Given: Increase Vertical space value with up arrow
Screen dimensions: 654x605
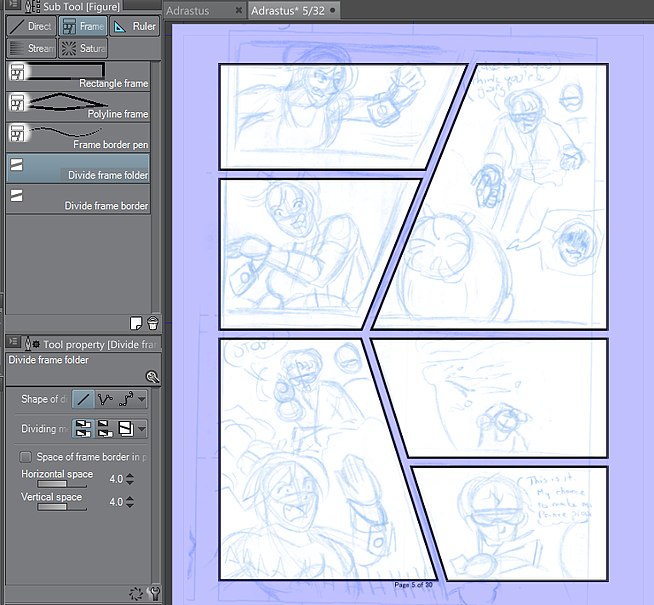Looking at the screenshot, I should click(130, 498).
